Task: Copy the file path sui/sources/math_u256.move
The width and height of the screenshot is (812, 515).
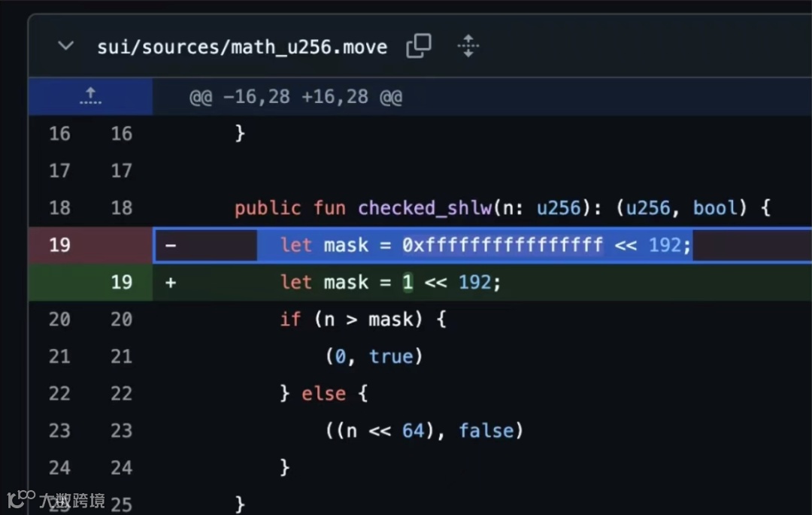Action: (419, 46)
